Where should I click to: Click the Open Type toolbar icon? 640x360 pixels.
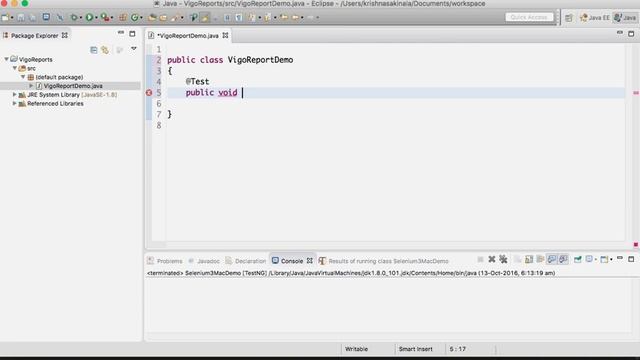152,18
